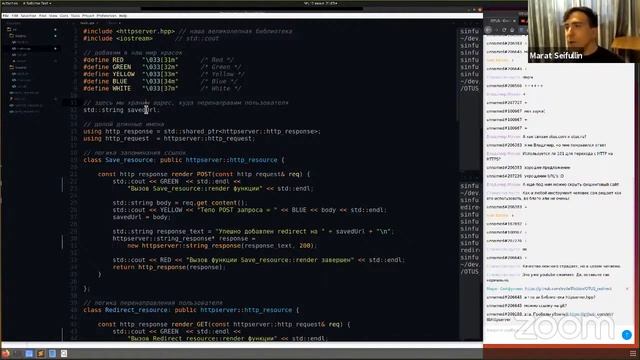Open Firefox from the bottom taskbar
The width and height of the screenshot is (640, 360).
6,353
